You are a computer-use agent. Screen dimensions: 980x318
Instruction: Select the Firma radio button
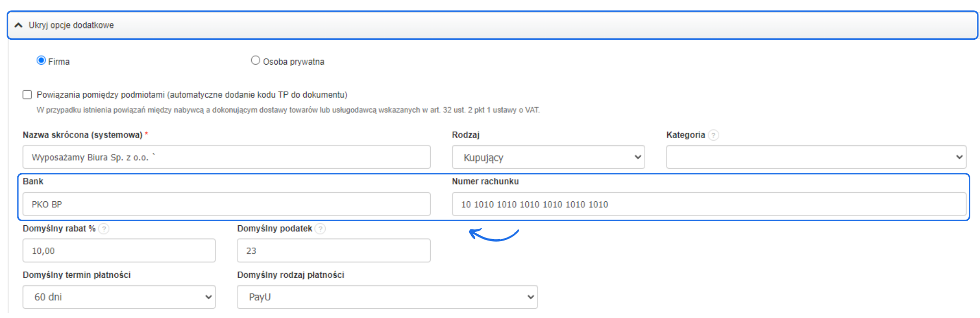(41, 61)
